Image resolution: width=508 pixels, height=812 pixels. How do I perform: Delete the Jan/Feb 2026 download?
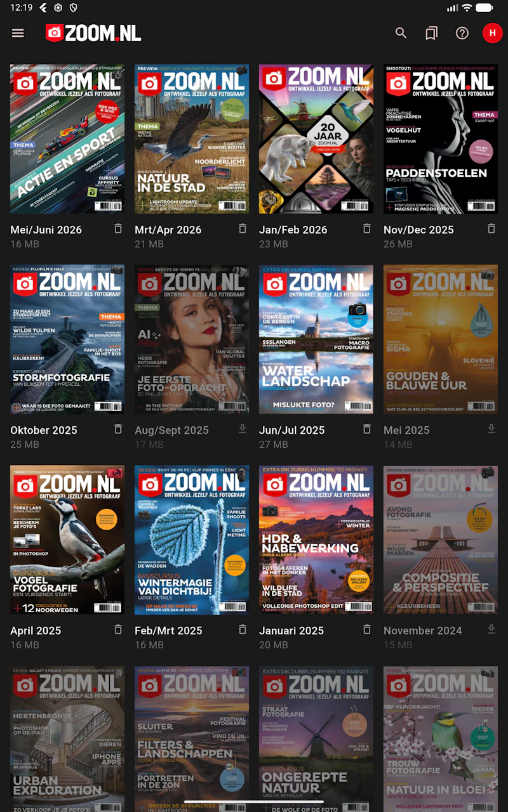(366, 228)
